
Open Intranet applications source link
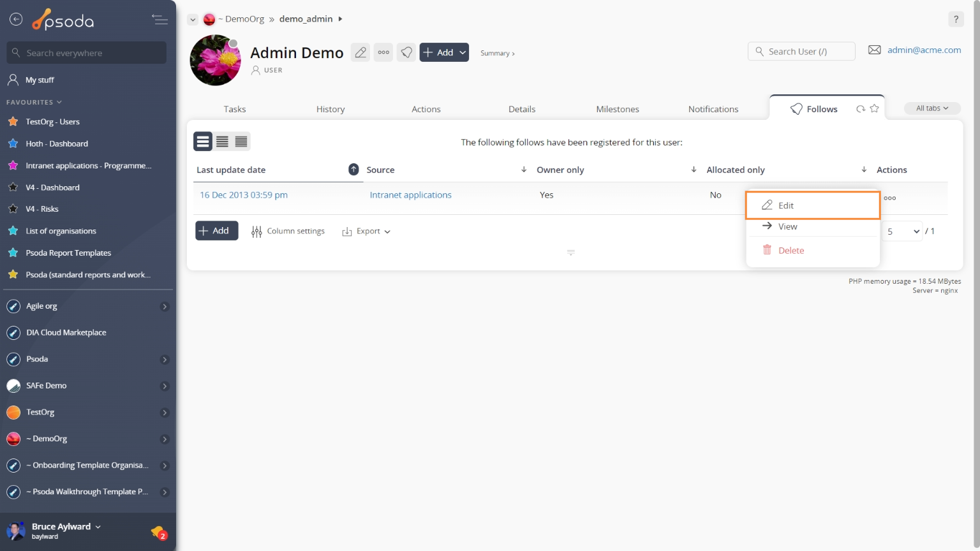point(410,195)
